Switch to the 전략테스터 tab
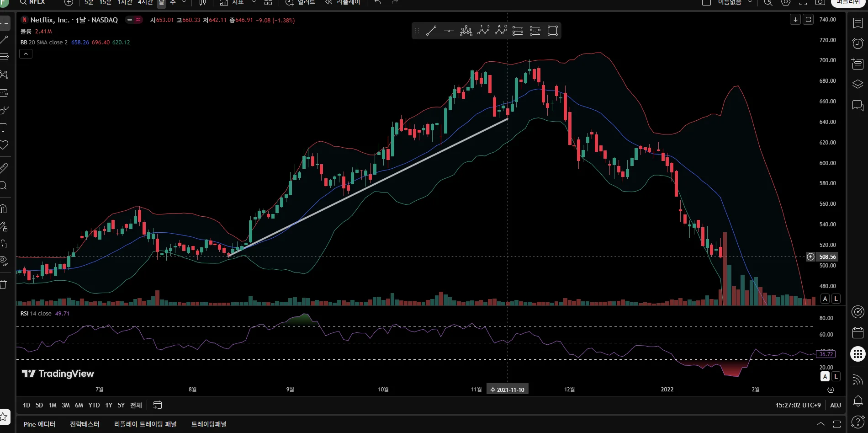868x433 pixels. point(85,424)
